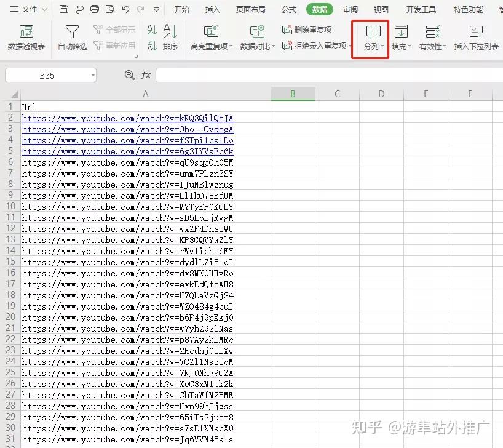Click 数据对比 data compare icon

[257, 31]
